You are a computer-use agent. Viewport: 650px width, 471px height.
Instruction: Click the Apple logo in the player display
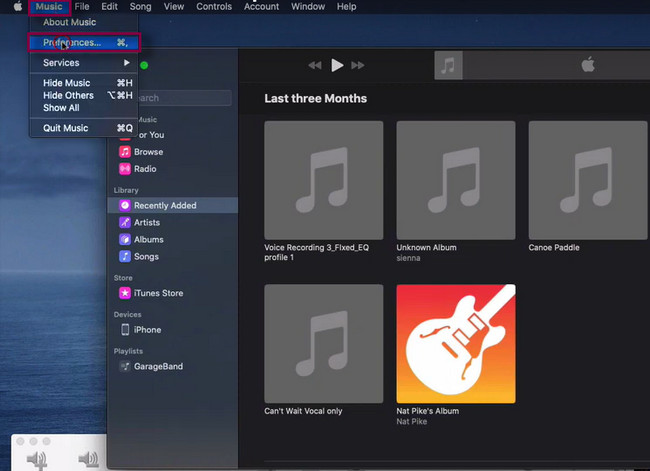(x=588, y=65)
